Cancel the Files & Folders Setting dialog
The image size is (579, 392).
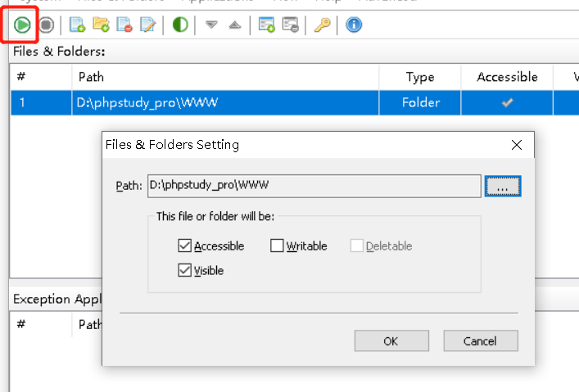(481, 341)
